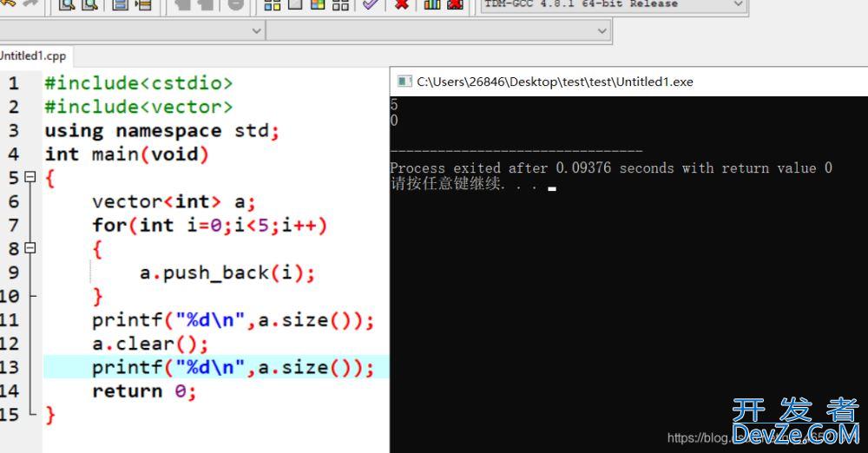Click the a.push_back(i); statement

click(x=227, y=273)
